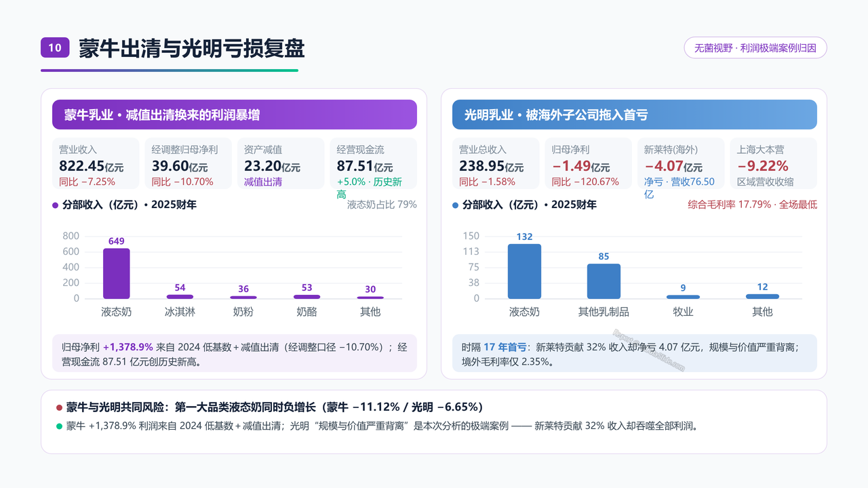This screenshot has width=868, height=488.
Task: Select the blue 其他 bar labeled 12
Action: (x=762, y=296)
